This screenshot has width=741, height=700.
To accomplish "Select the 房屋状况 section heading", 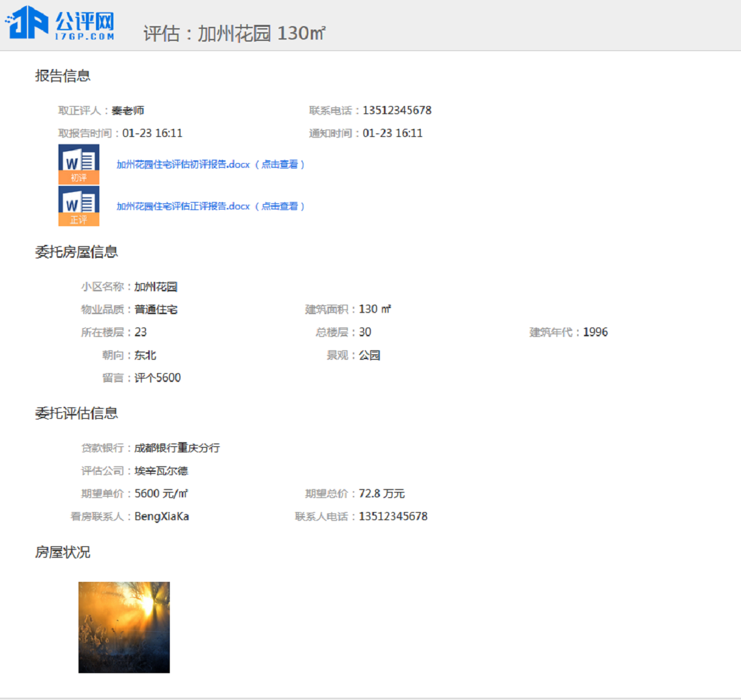I will 62,552.
